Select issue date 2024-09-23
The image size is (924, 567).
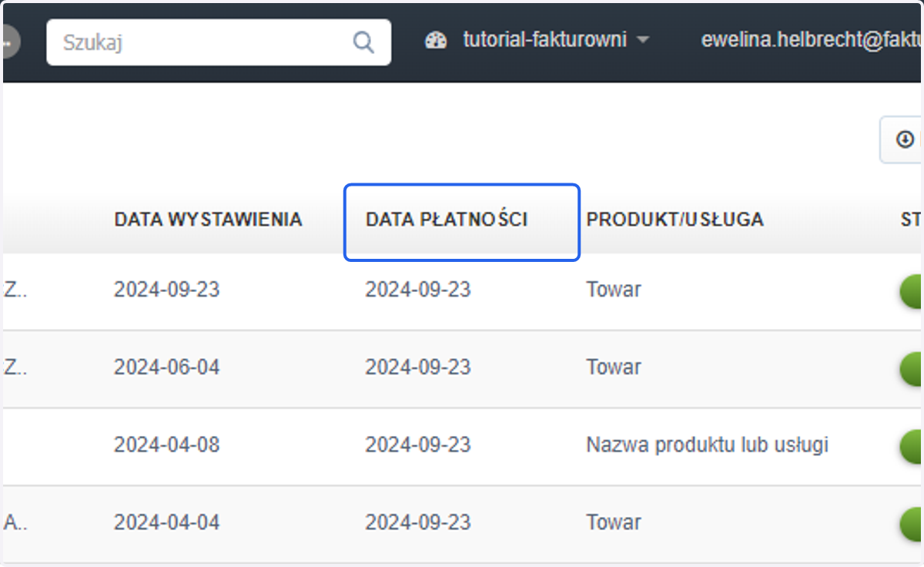click(167, 290)
